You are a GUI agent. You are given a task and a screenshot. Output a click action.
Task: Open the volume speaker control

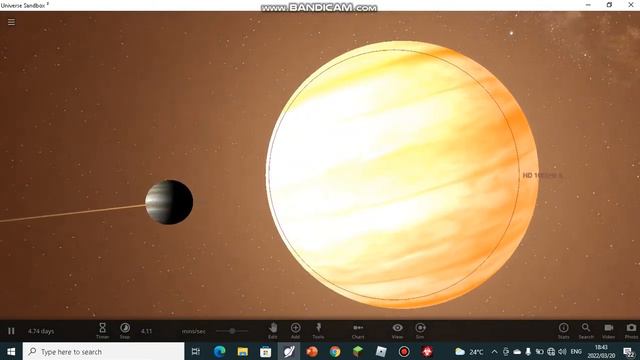(562, 351)
